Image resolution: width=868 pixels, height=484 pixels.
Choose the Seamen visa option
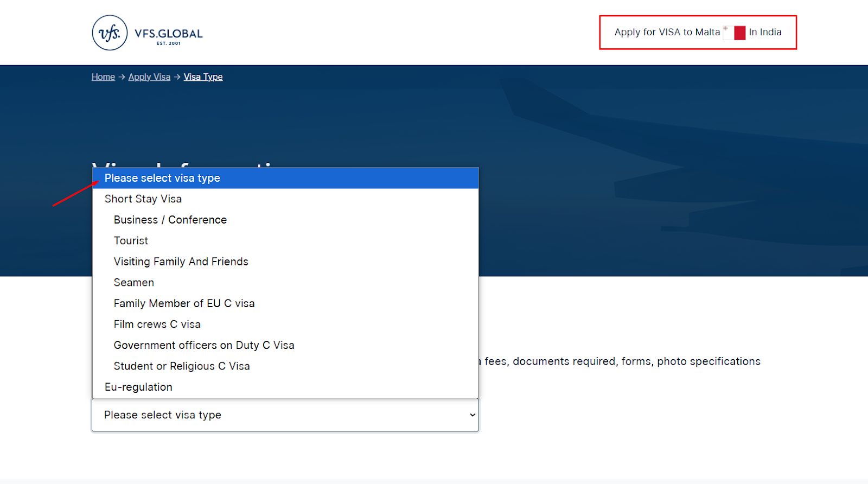pyautogui.click(x=285, y=283)
